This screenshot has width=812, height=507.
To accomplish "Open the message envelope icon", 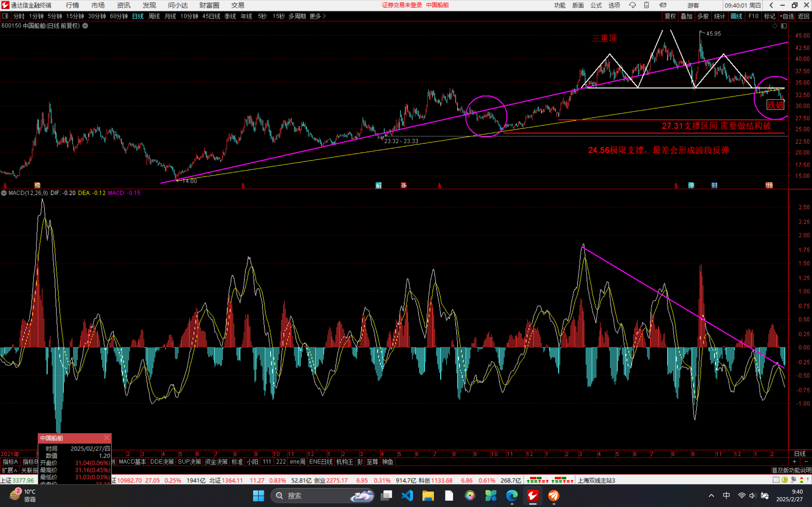I will (x=663, y=5).
